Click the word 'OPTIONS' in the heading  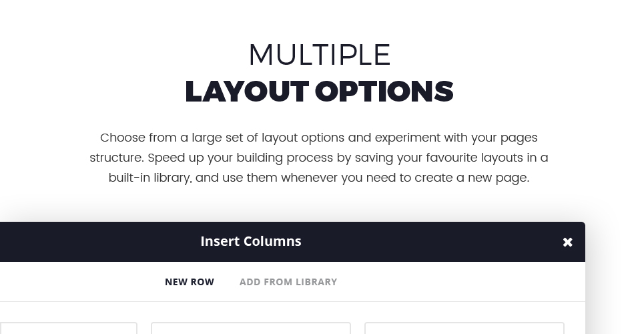click(384, 92)
